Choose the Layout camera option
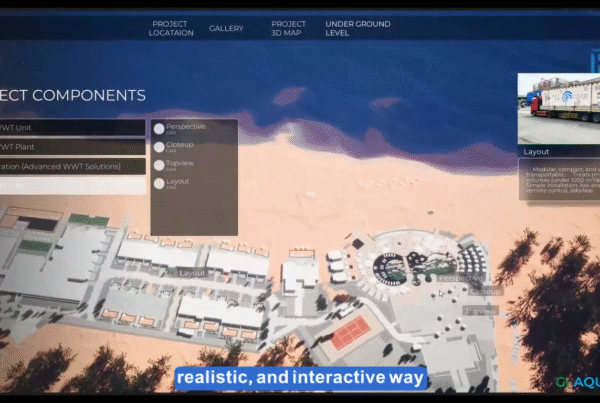Viewport: 600px width, 403px height. (159, 184)
